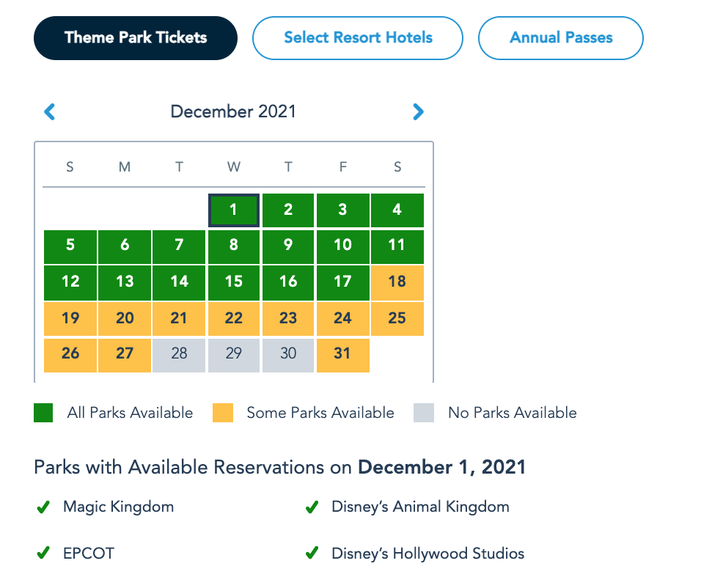Pick December 18 on the calendar
This screenshot has height=588, width=723.
(397, 282)
